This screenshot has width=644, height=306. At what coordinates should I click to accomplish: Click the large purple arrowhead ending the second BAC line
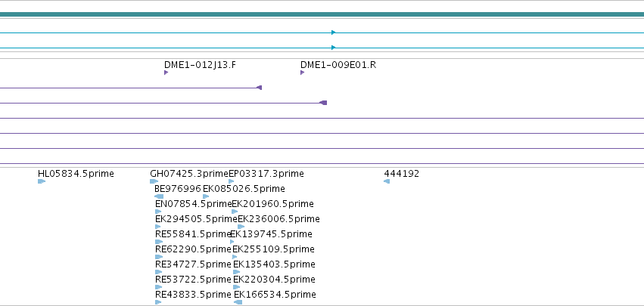pos(323,103)
